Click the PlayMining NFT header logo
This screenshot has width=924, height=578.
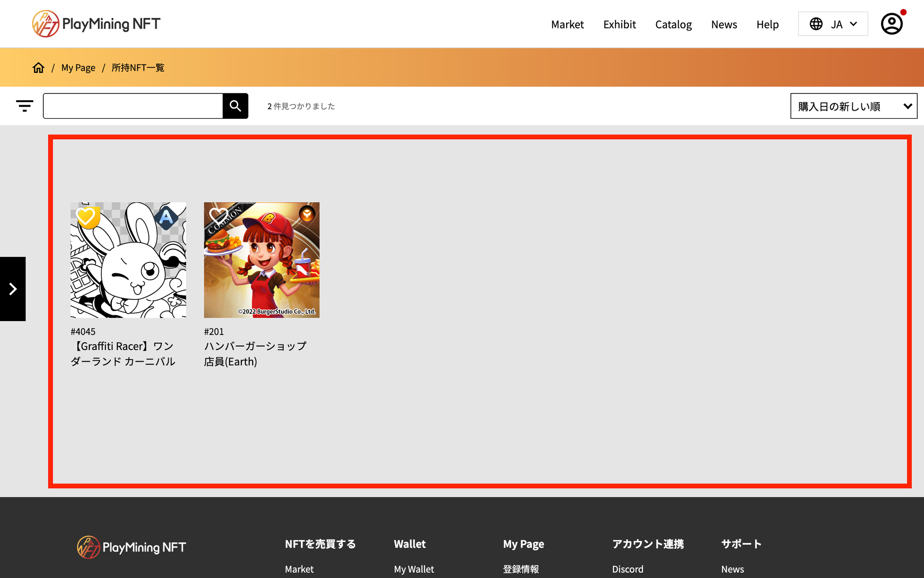(x=96, y=23)
